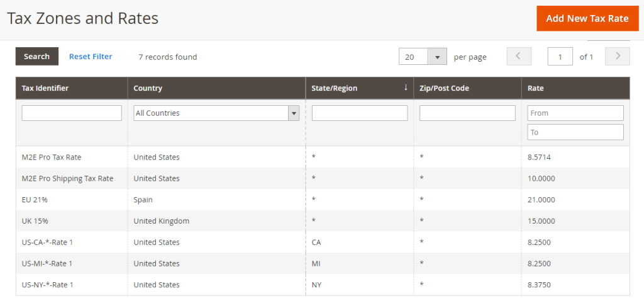Focus the State/Region filter input

360,113
